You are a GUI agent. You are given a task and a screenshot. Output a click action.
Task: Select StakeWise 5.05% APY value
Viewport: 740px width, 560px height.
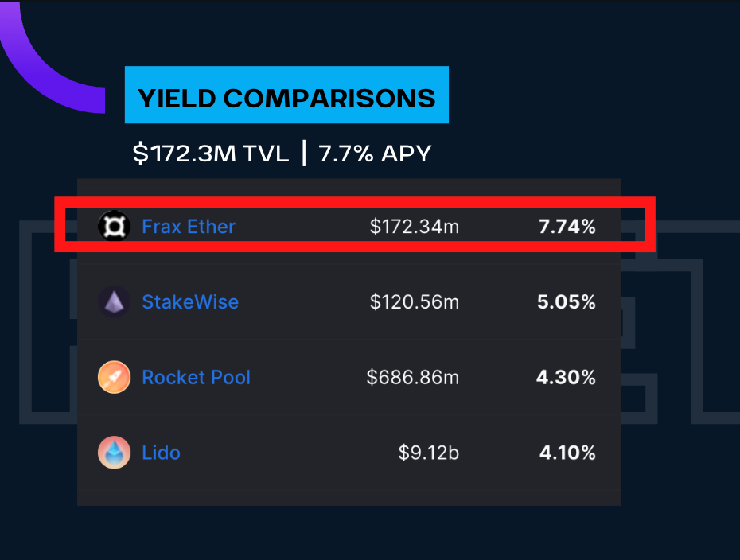coord(567,302)
